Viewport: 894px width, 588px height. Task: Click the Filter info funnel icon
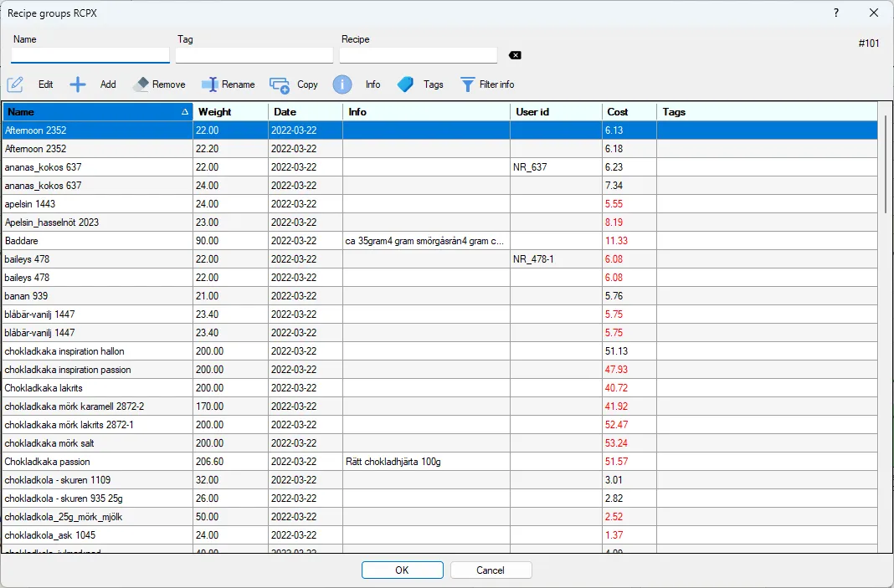click(x=468, y=84)
